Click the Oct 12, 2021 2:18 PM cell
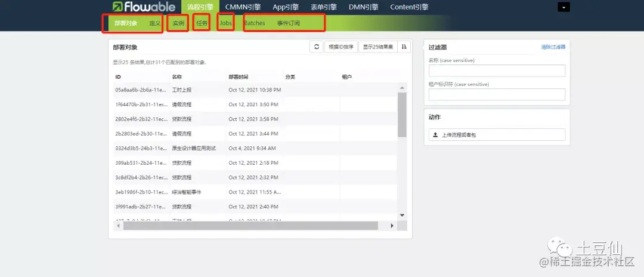 (x=255, y=163)
